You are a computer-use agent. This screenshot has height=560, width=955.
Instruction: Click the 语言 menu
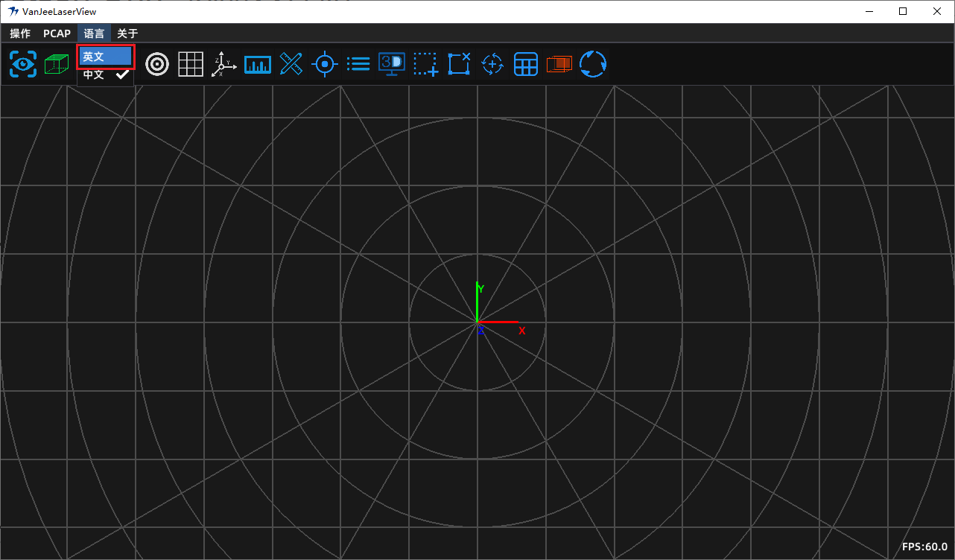click(94, 33)
